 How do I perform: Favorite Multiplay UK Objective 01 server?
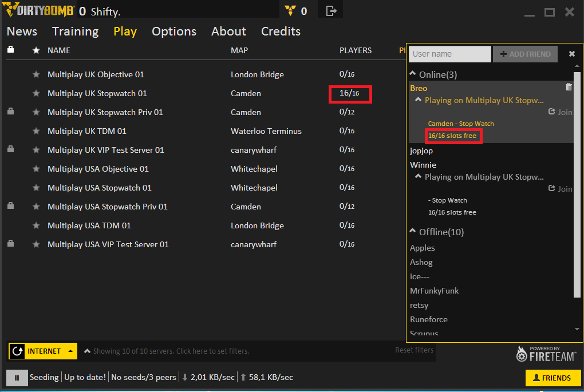pyautogui.click(x=36, y=74)
